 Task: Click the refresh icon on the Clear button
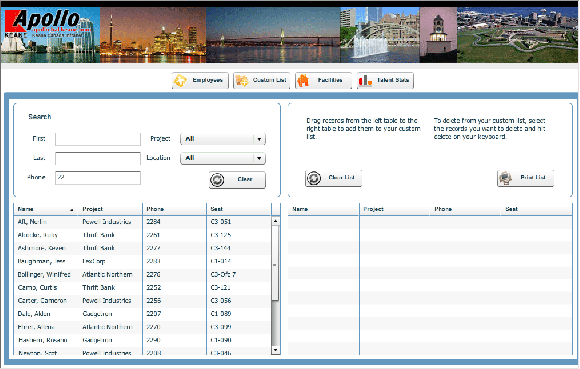coord(217,180)
